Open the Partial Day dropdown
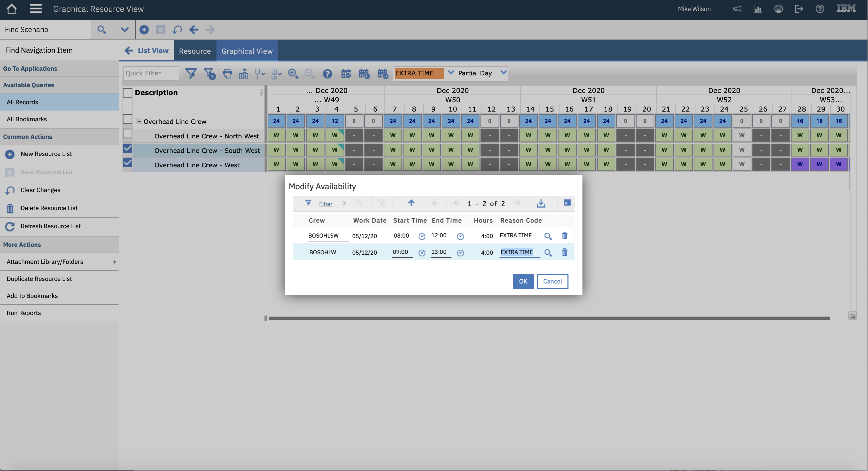868x471 pixels. [503, 73]
